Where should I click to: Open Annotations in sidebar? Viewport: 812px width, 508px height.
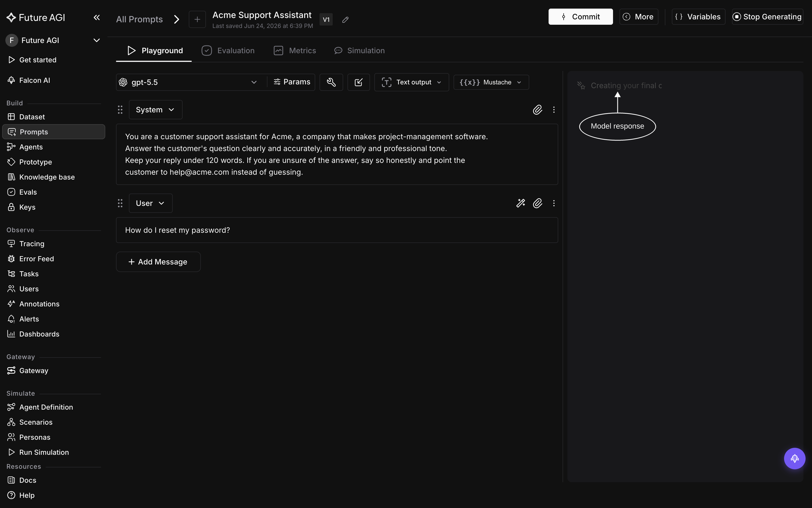pos(54,304)
